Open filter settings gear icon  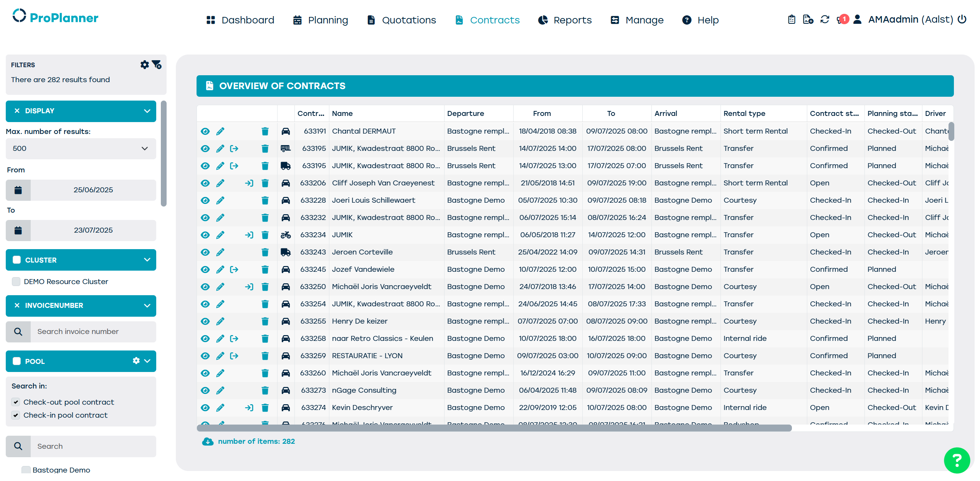pyautogui.click(x=144, y=64)
